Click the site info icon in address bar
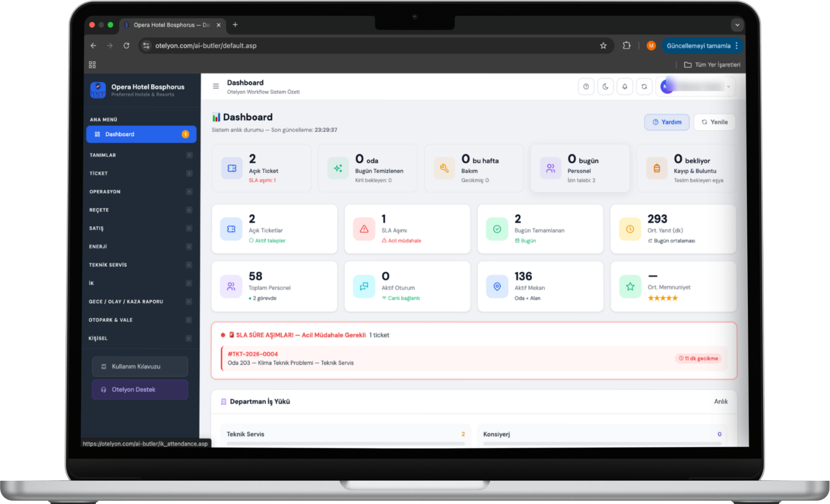 click(146, 46)
